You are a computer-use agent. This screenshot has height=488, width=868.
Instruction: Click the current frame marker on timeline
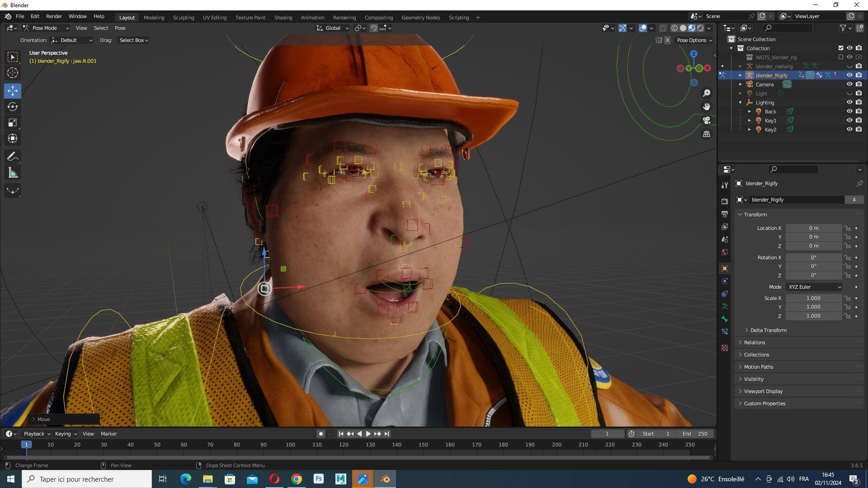coord(26,445)
